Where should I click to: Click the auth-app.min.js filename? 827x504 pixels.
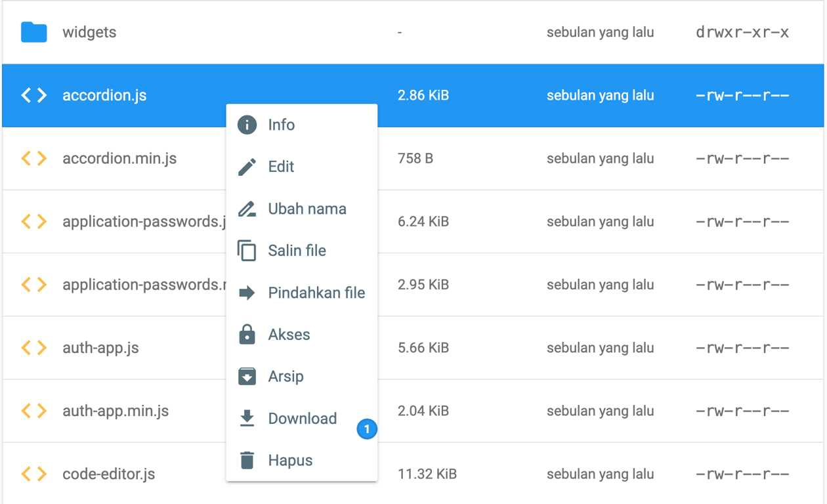click(115, 411)
